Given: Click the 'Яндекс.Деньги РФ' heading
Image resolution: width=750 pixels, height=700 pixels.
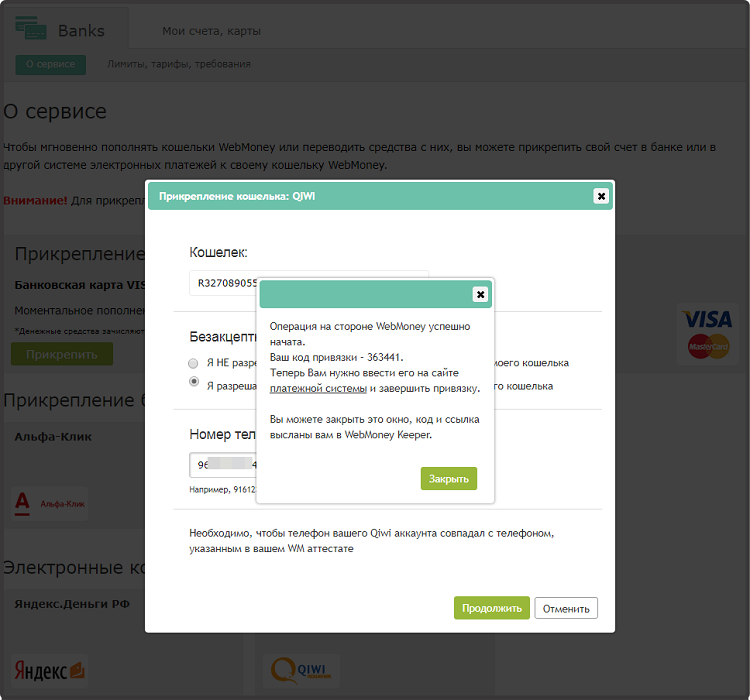Looking at the screenshot, I should pos(72,604).
